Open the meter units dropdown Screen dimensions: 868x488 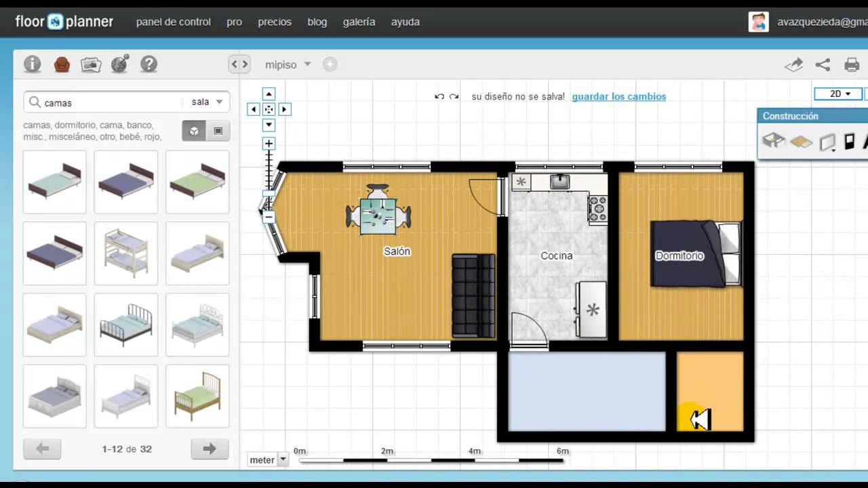point(267,460)
